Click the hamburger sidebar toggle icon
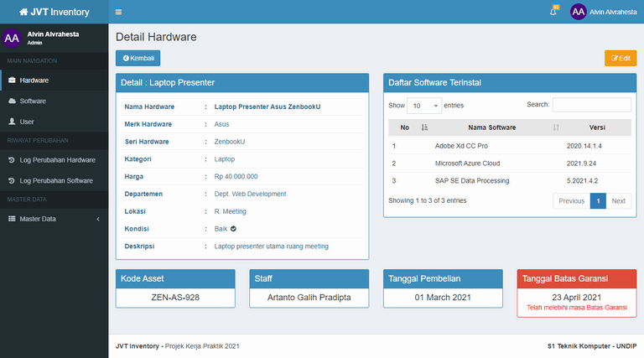Screen dimensions: 644x358 [x=118, y=12]
